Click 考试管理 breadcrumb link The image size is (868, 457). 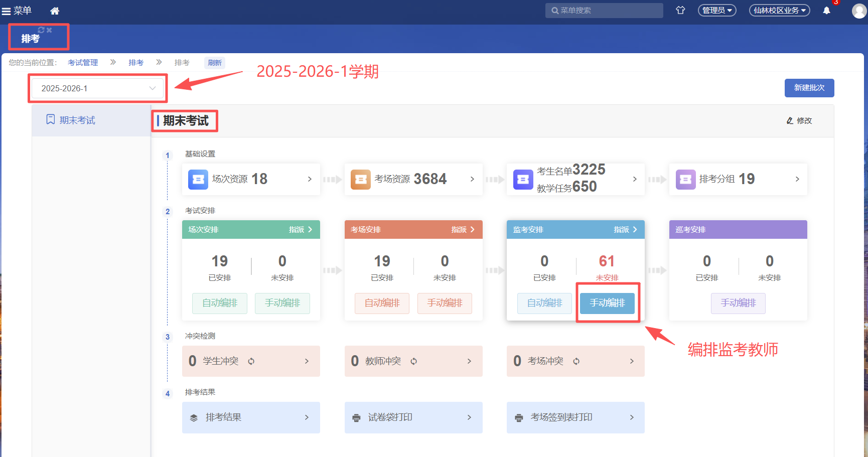83,63
